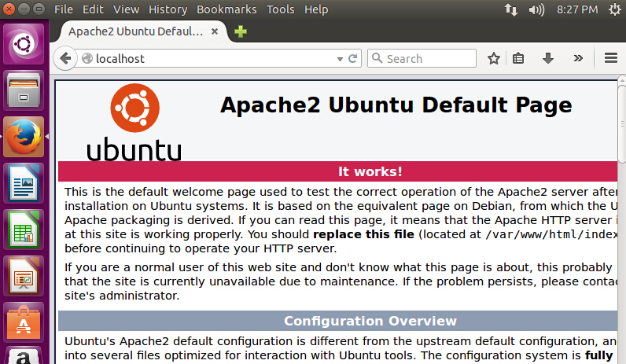Show the bookmarks list icon

pos(518,58)
